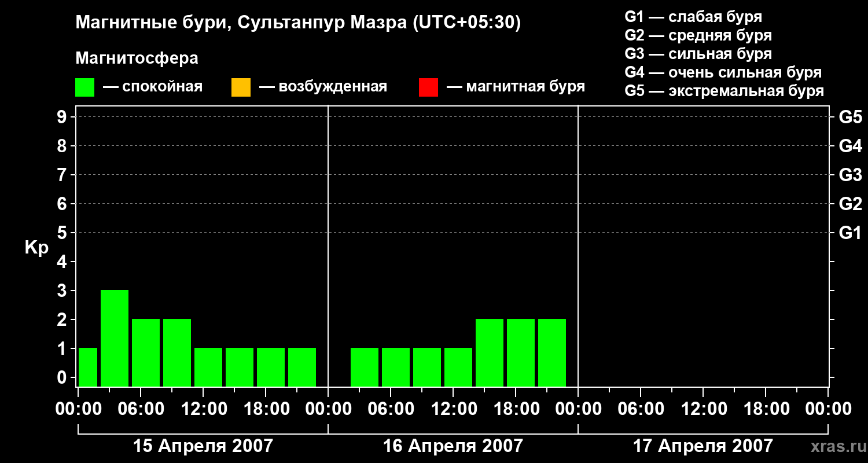Click the last bar on 15 April before midnight
Image resolution: width=868 pixels, height=463 pixels.
[302, 367]
